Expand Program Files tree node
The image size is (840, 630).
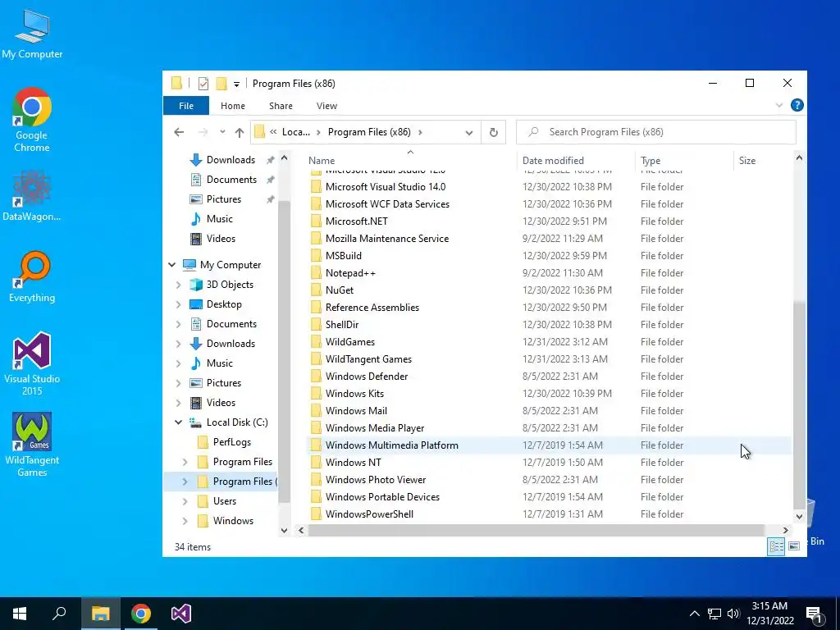point(185,463)
